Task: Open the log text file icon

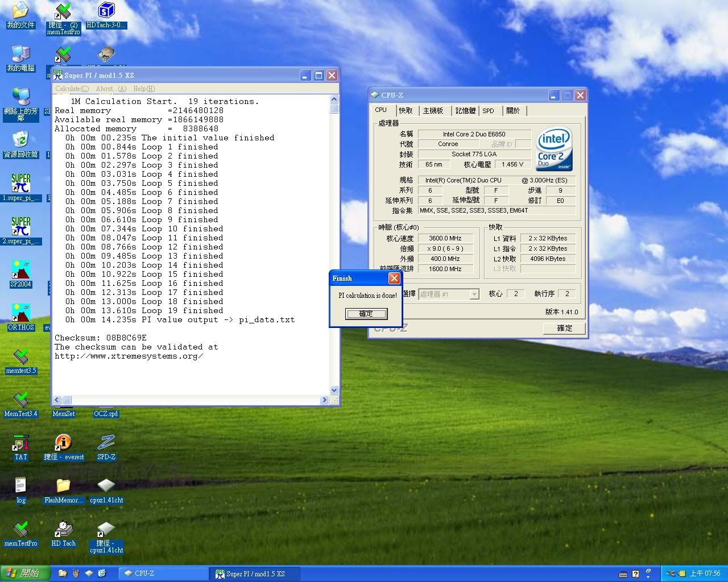Action: tap(21, 490)
